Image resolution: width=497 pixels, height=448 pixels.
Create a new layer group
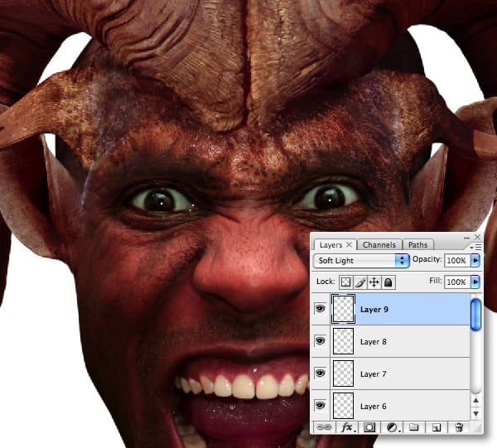click(x=415, y=427)
